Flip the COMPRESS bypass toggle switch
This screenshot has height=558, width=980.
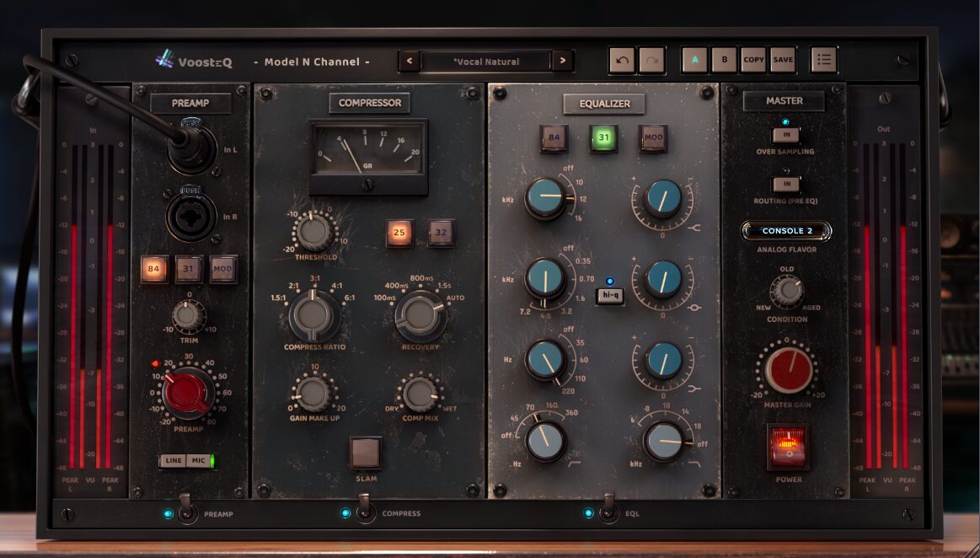click(x=365, y=512)
